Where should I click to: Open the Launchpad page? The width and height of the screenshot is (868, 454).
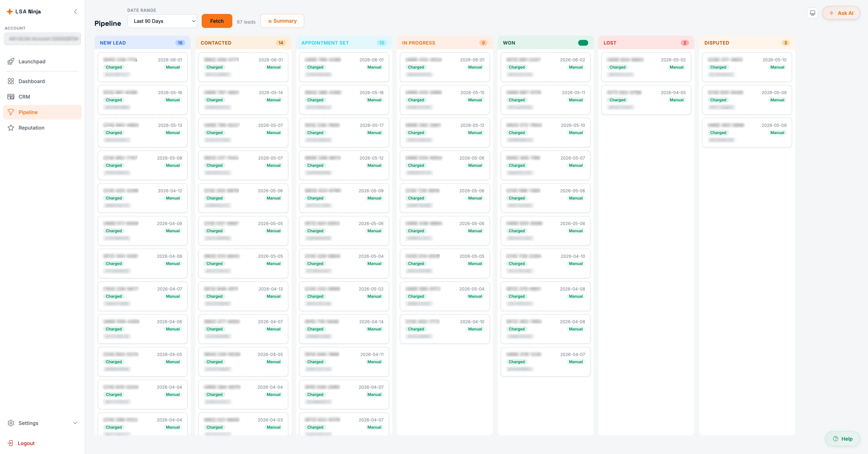42,62
